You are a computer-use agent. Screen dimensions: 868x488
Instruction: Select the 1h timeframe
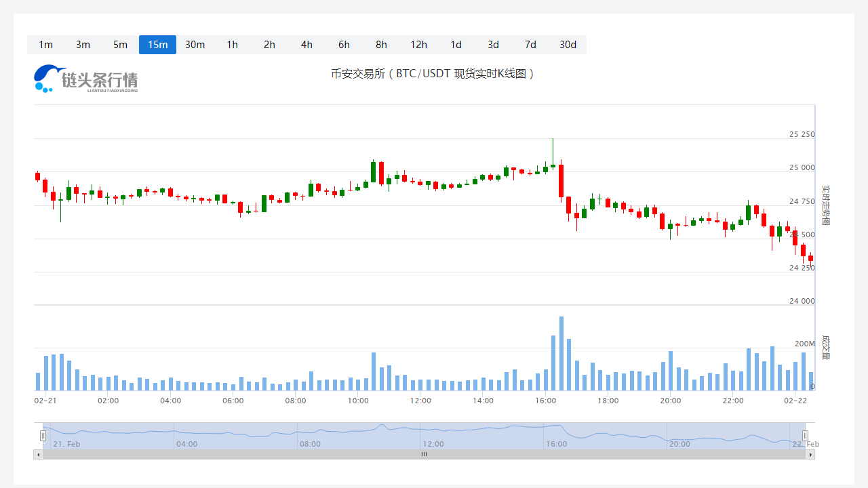[232, 45]
